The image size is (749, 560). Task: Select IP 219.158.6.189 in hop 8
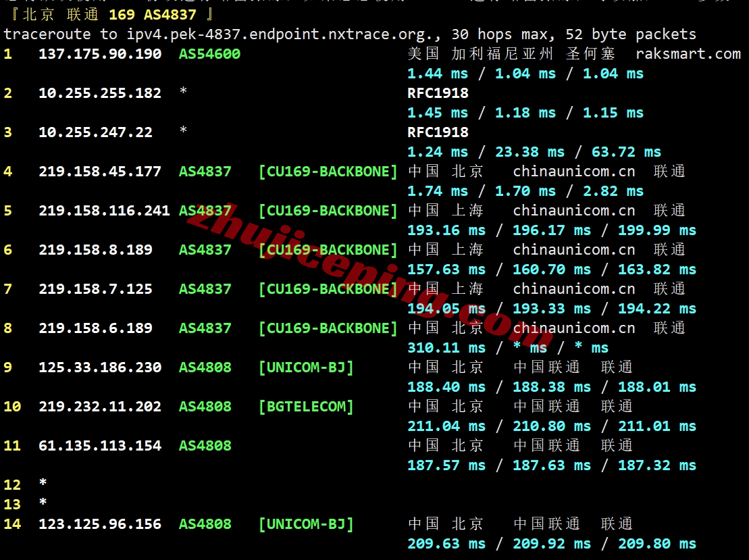pyautogui.click(x=95, y=328)
